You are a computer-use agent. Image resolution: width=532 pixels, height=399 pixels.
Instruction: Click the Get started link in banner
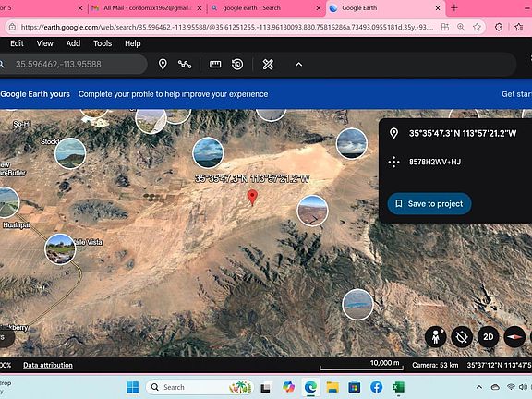[x=516, y=94]
